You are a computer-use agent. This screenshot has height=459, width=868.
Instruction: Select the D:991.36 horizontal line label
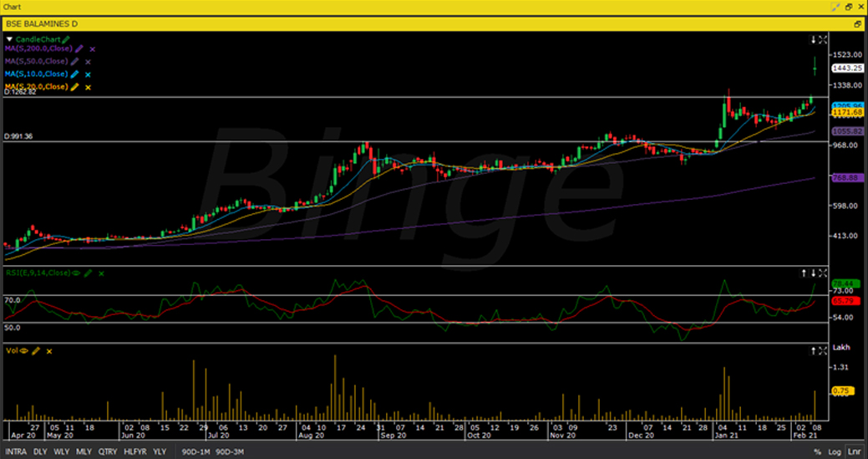click(18, 136)
